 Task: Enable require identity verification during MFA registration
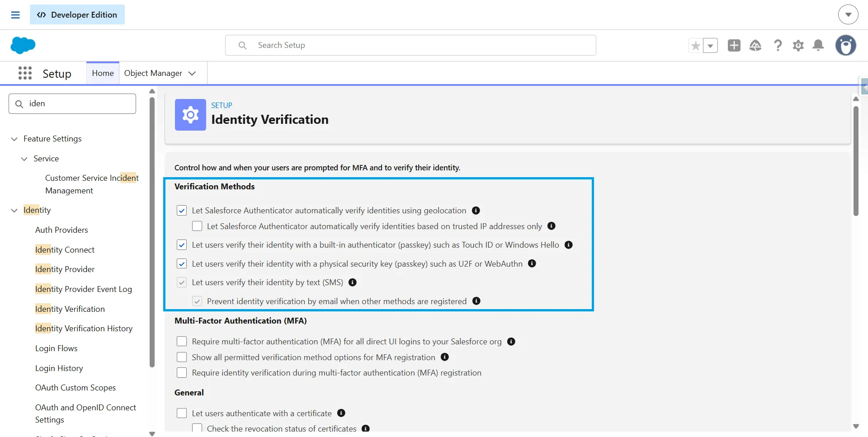(x=182, y=373)
